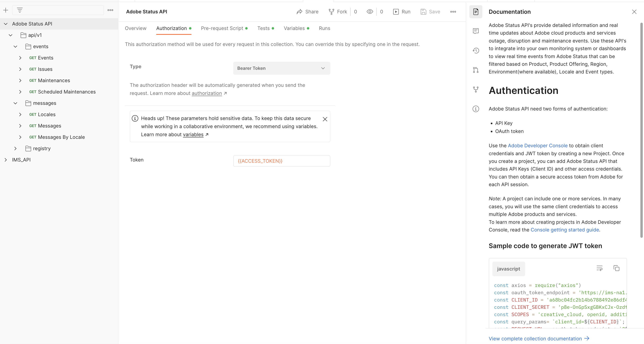Select the Authorization tab
644x344 pixels.
point(174,28)
